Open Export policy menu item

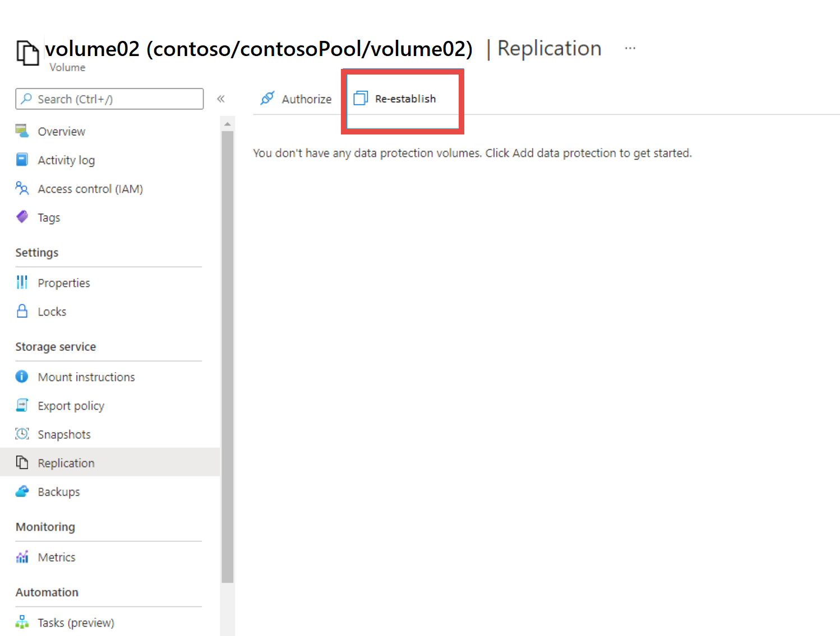[x=71, y=406]
